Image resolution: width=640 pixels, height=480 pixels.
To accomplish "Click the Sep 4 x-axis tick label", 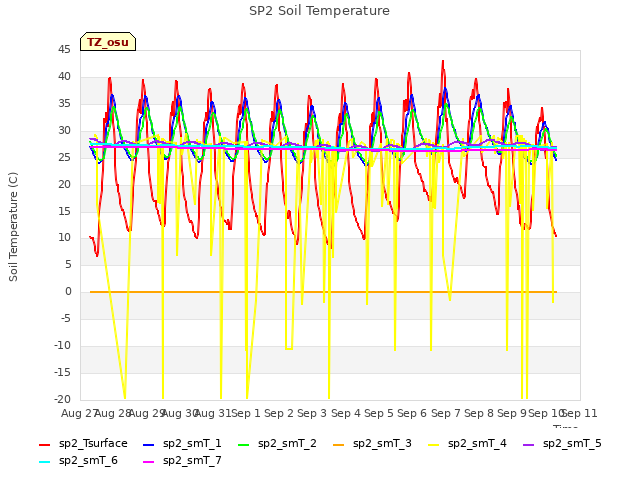I will [x=346, y=413].
